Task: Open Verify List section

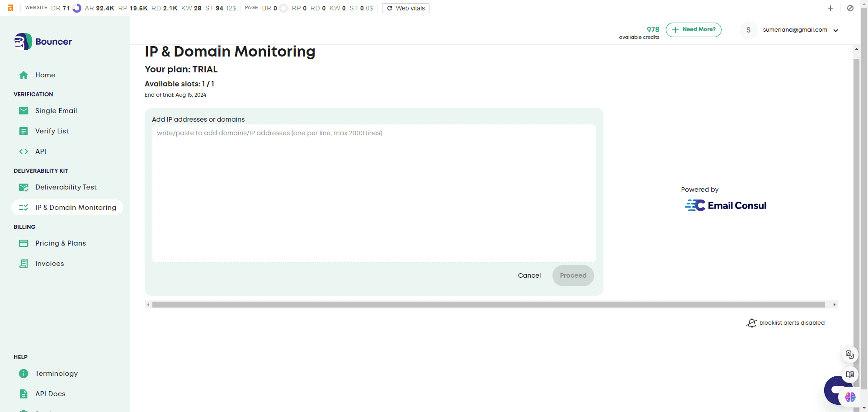Action: [x=52, y=131]
